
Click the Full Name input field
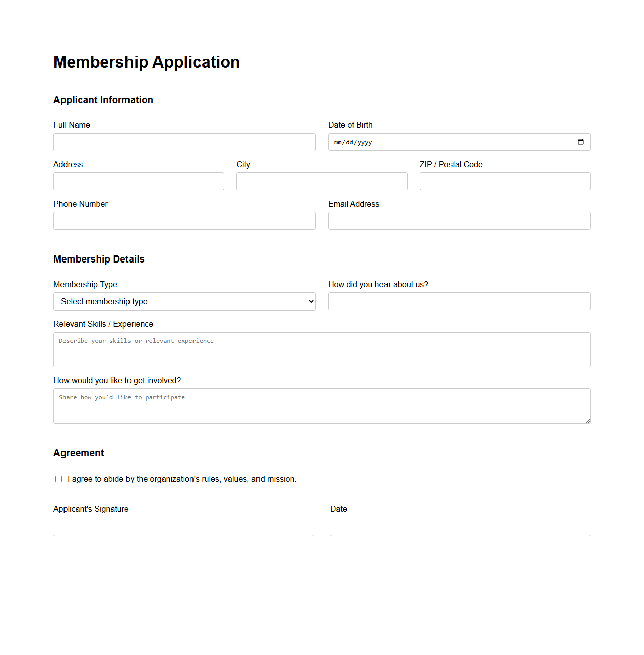click(x=184, y=142)
